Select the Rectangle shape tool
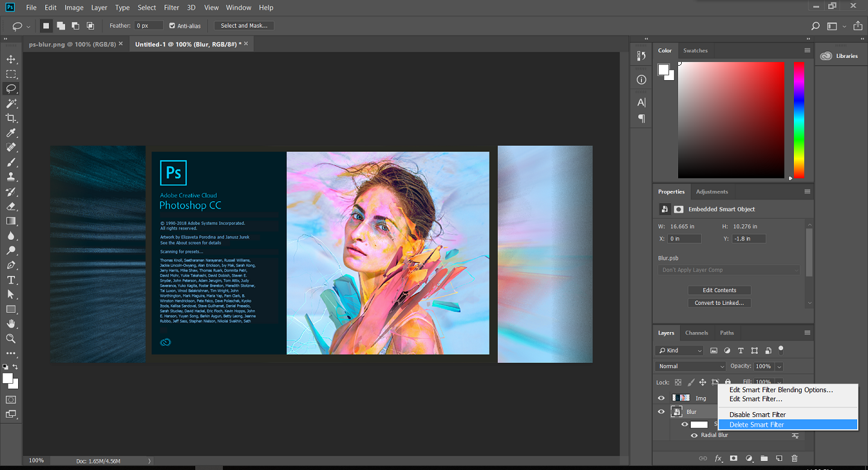This screenshot has width=868, height=470. 11,310
